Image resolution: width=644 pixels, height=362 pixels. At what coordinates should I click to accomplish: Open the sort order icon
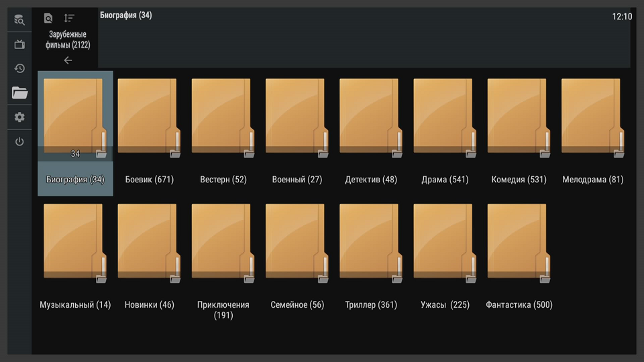(69, 18)
